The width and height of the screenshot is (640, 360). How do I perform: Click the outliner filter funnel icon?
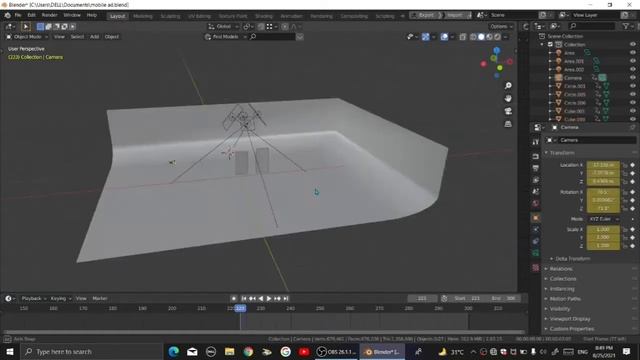625,26
